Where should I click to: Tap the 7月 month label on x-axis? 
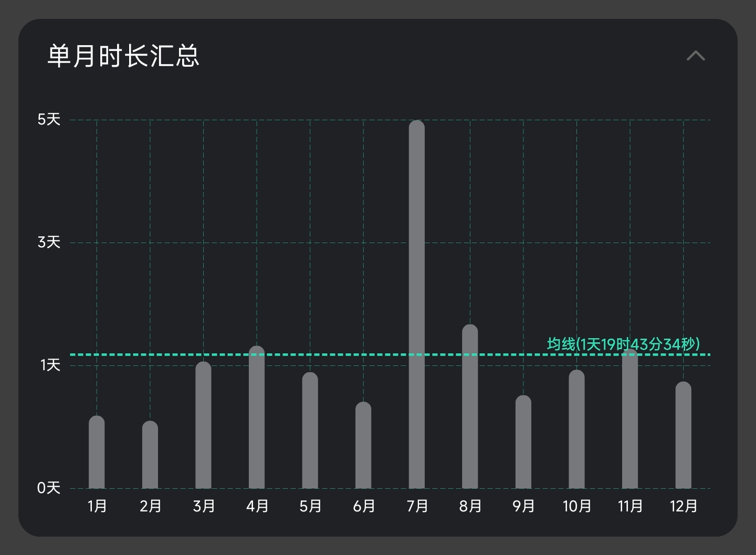click(417, 506)
